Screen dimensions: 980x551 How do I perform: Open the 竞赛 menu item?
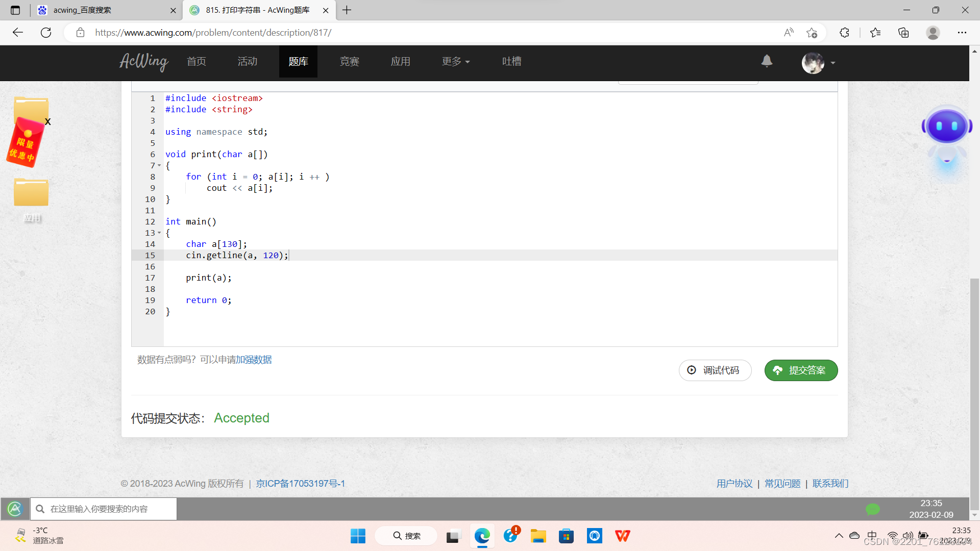coord(350,62)
